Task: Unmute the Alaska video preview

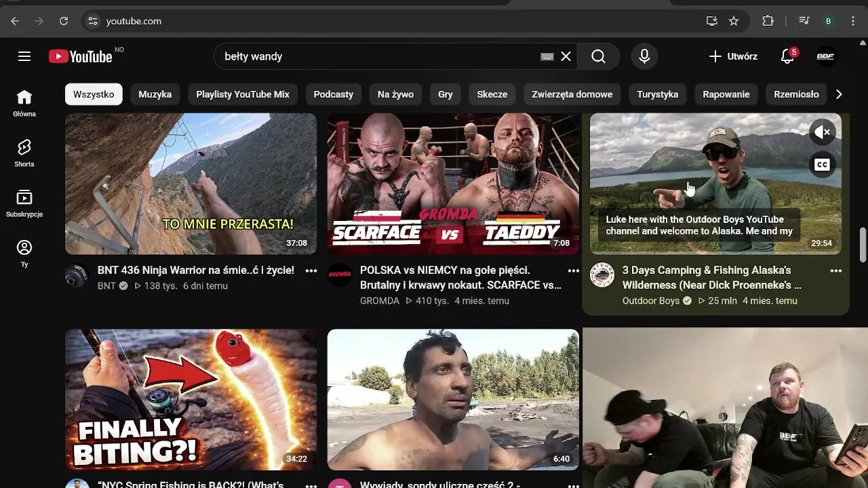Action: 823,132
